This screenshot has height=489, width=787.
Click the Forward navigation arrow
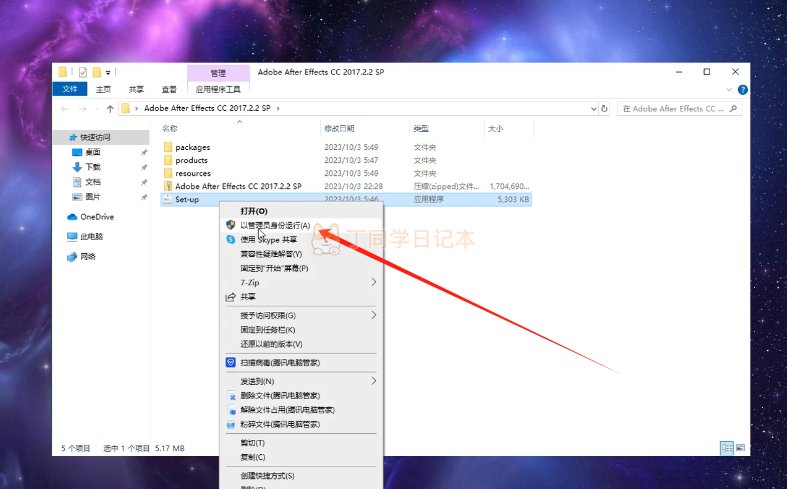[x=83, y=108]
